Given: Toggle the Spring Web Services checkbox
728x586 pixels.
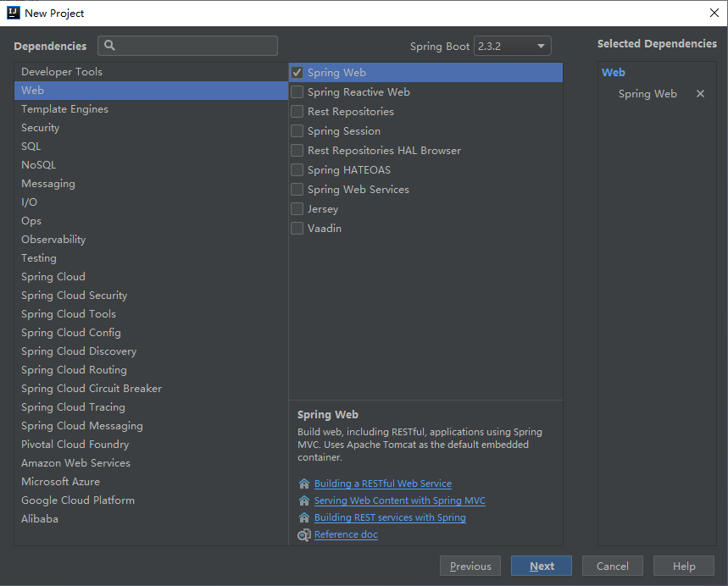Looking at the screenshot, I should 297,190.
